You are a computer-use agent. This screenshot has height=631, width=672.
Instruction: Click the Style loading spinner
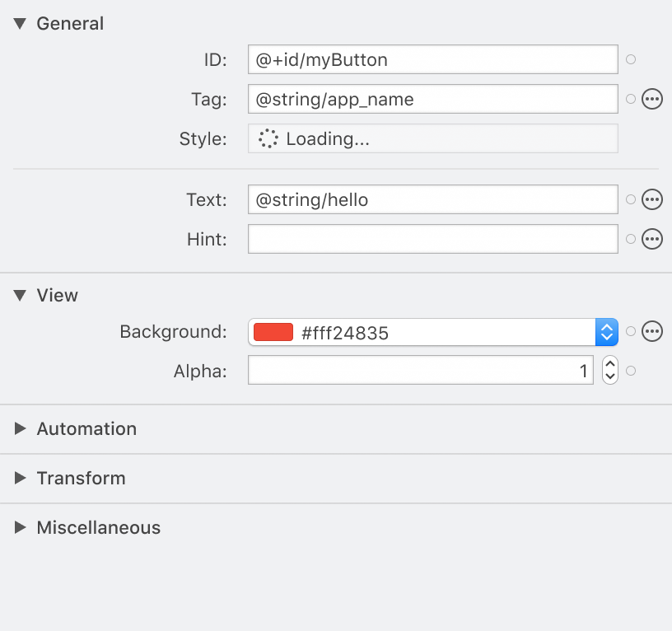tap(268, 138)
